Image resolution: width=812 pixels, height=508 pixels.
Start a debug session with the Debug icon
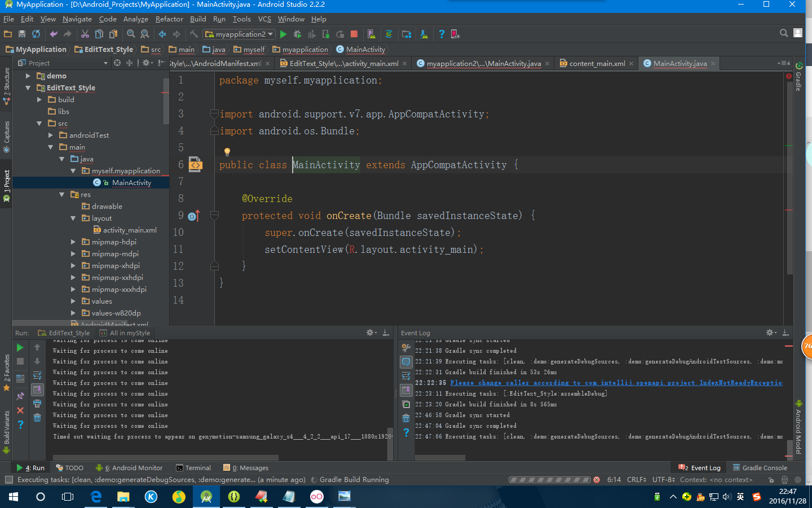coord(297,34)
